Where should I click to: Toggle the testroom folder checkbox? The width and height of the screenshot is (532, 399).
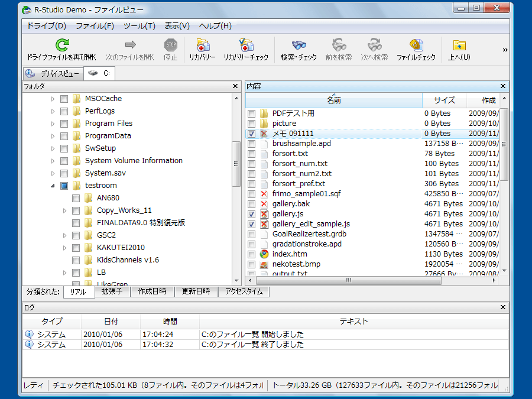(x=64, y=186)
